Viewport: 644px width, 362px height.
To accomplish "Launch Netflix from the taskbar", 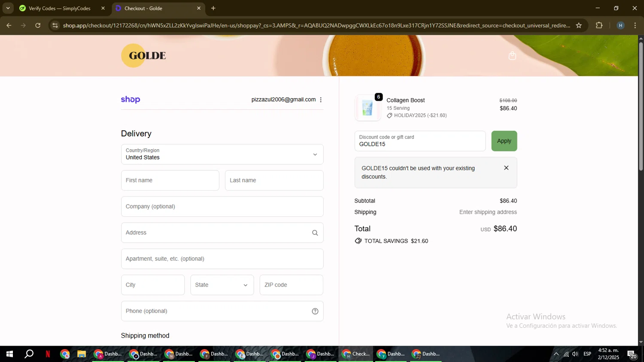I will click(48, 354).
